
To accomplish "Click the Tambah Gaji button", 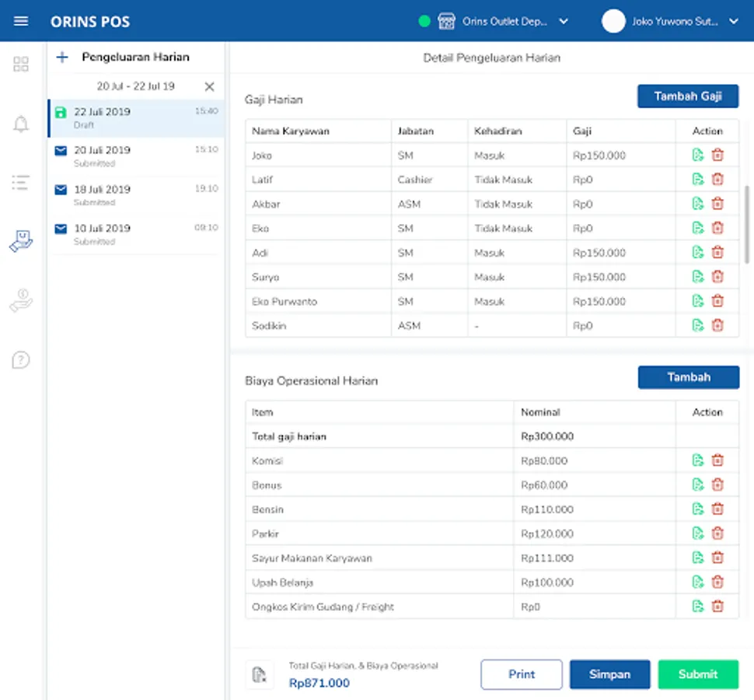I will click(688, 96).
